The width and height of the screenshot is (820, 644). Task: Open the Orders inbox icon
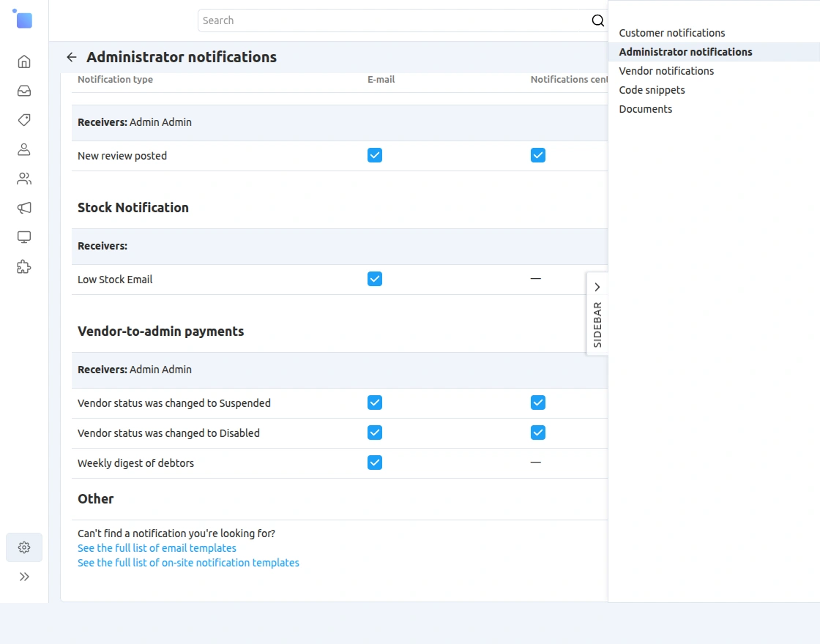coord(24,91)
